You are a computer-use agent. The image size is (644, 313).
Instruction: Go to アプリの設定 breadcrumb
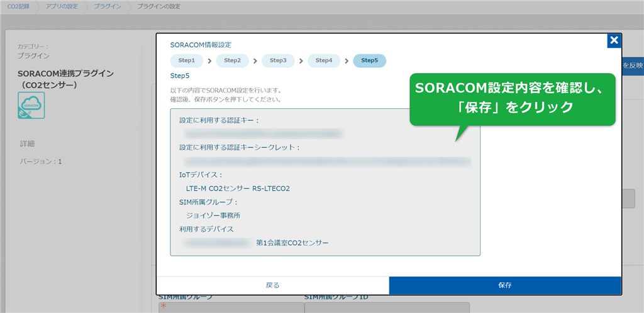61,6
